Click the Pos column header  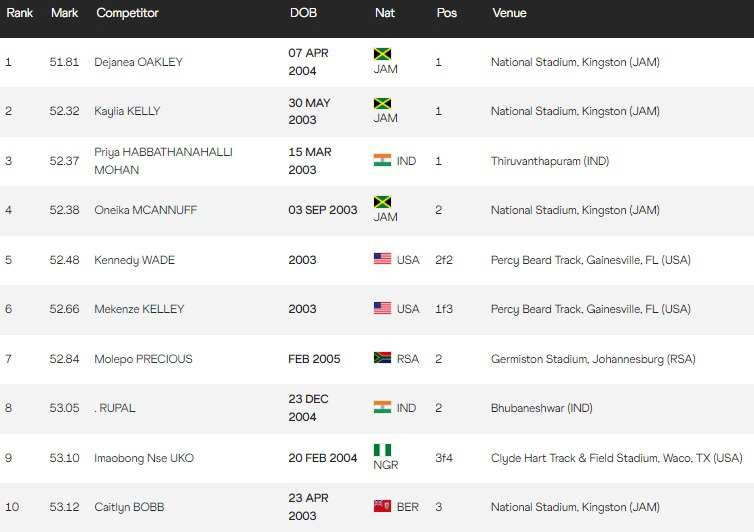point(446,13)
